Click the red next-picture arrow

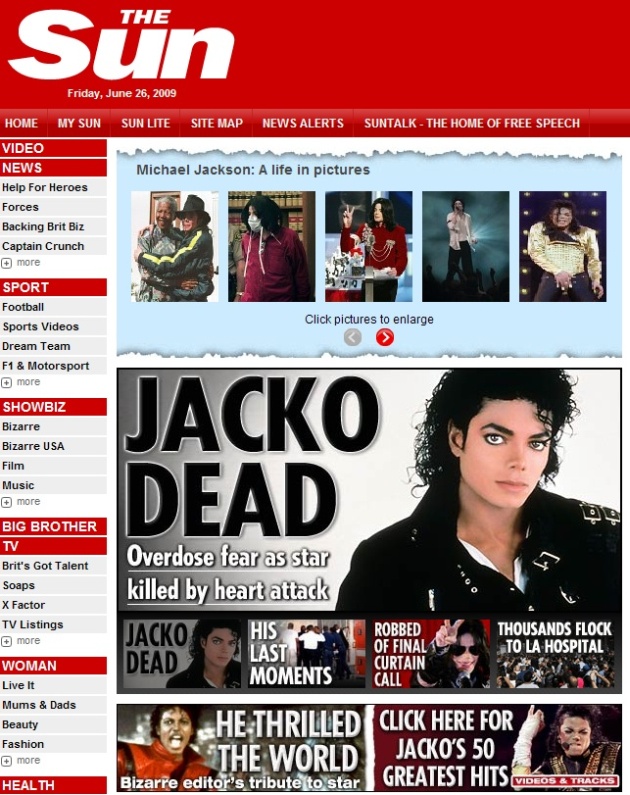385,337
